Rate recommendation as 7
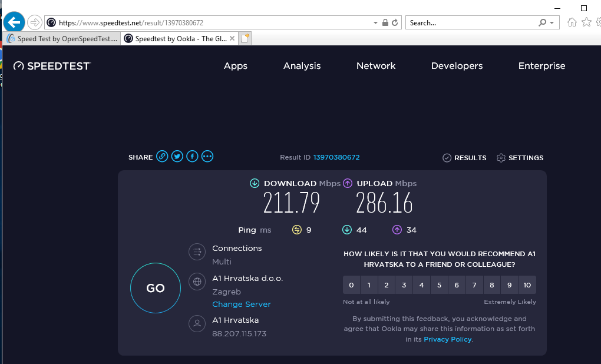 tap(474, 284)
